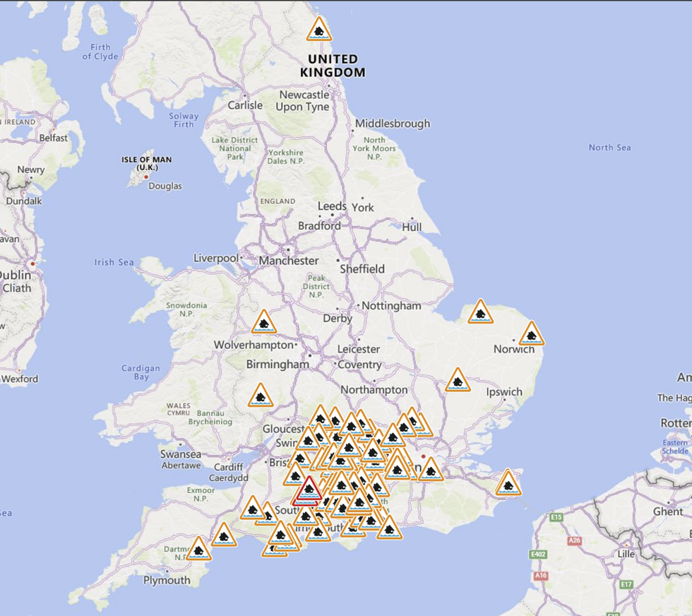Click the Ipswich city label
Viewport: 692px width, 616px height.
pos(505,391)
